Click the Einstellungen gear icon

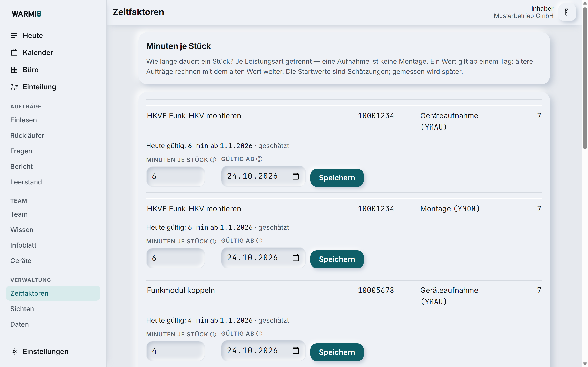click(14, 352)
